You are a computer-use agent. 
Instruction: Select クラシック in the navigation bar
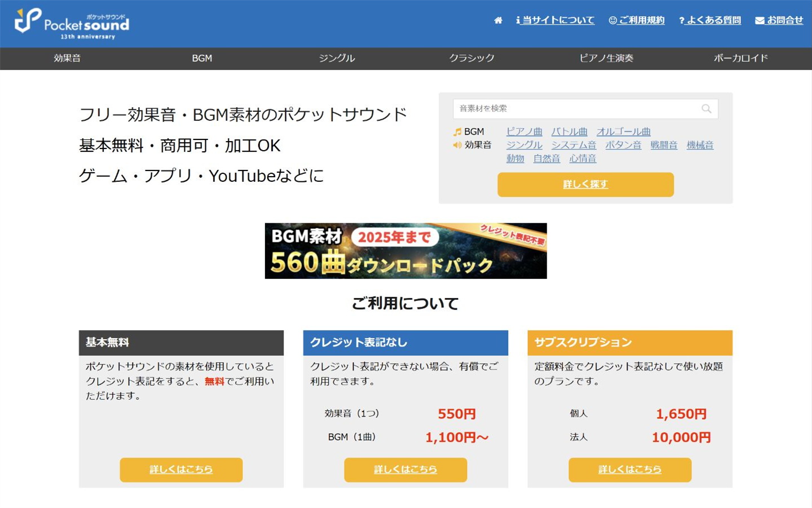471,58
